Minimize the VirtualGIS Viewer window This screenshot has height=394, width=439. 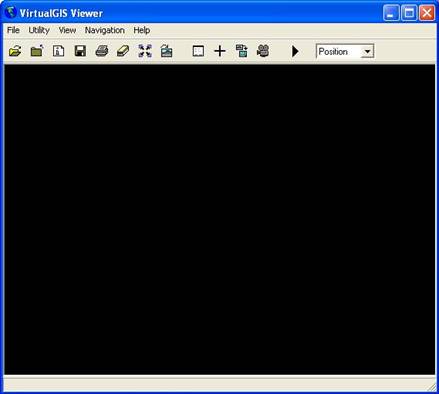pyautogui.click(x=391, y=13)
